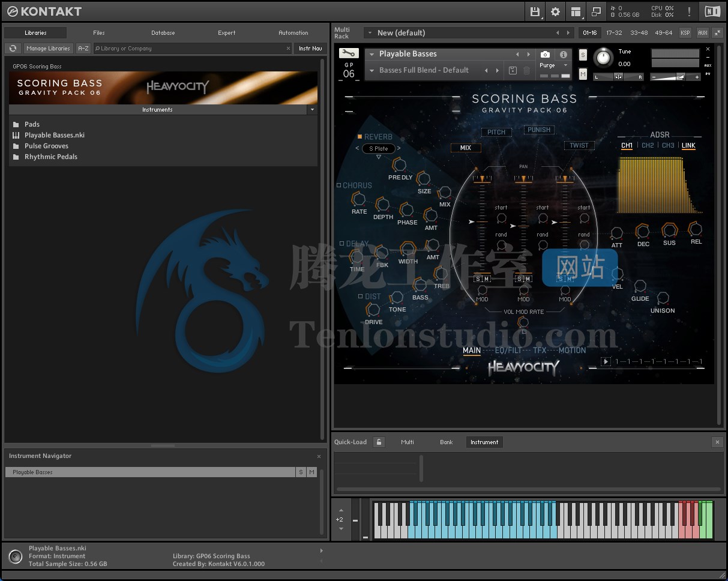Mute the Playable Basses instrument
This screenshot has height=581, width=728.
point(583,74)
